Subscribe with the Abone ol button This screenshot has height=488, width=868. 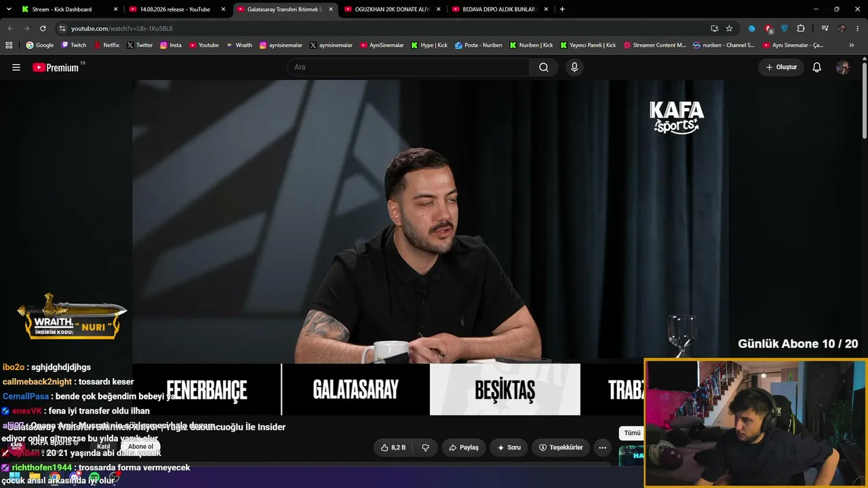point(141,447)
